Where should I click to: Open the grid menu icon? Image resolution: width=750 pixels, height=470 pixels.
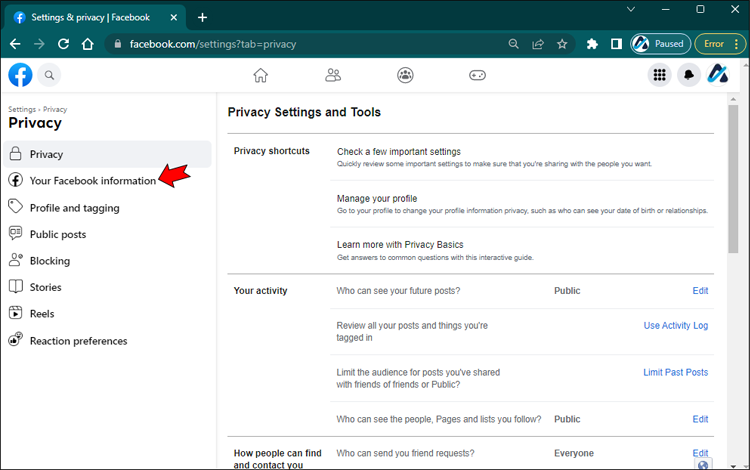[660, 75]
